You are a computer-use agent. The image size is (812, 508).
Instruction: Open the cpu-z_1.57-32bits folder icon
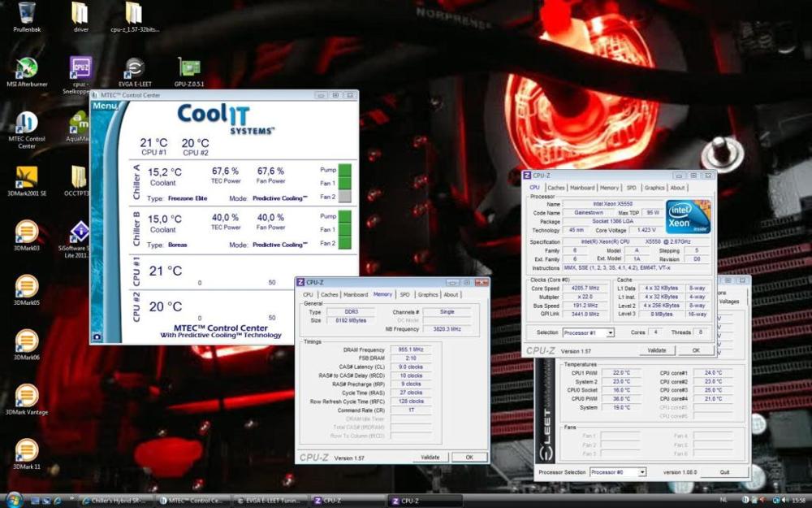click(134, 17)
